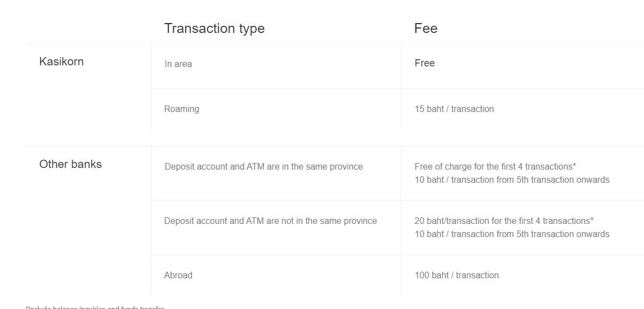Click the 10 baht line under Free of charge
The height and width of the screenshot is (309, 644).
[x=512, y=180]
